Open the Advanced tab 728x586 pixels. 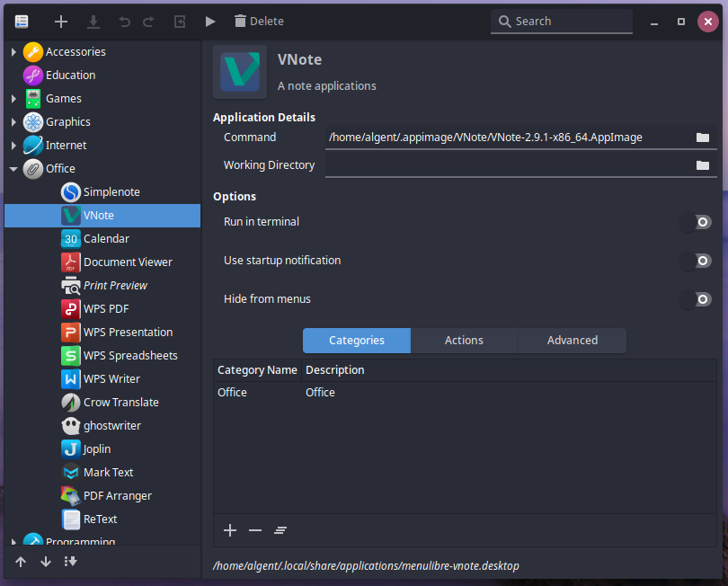(x=572, y=341)
